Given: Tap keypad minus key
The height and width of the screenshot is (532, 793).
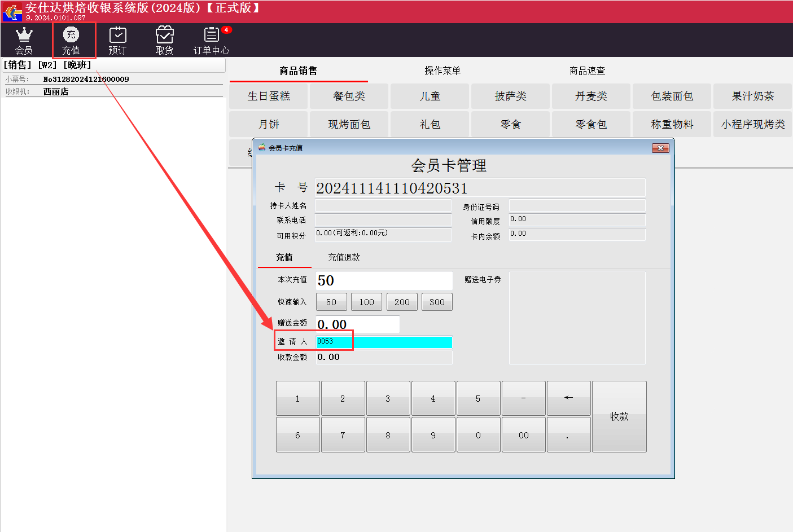Looking at the screenshot, I should tap(524, 398).
